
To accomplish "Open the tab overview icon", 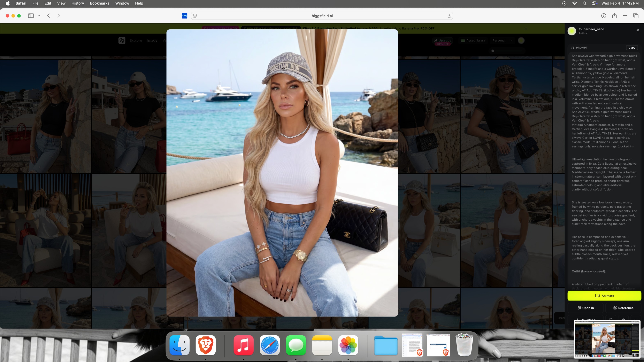I will point(636,16).
